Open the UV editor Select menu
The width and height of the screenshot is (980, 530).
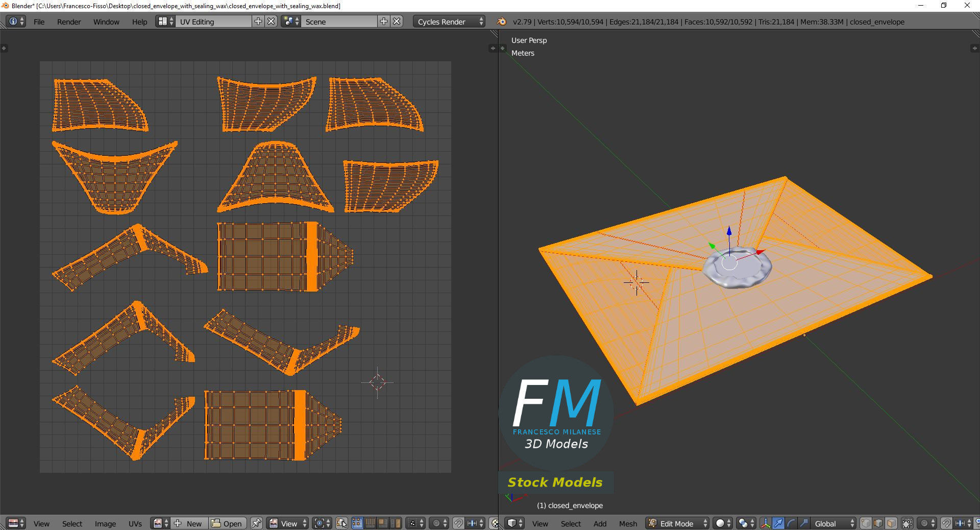(72, 523)
